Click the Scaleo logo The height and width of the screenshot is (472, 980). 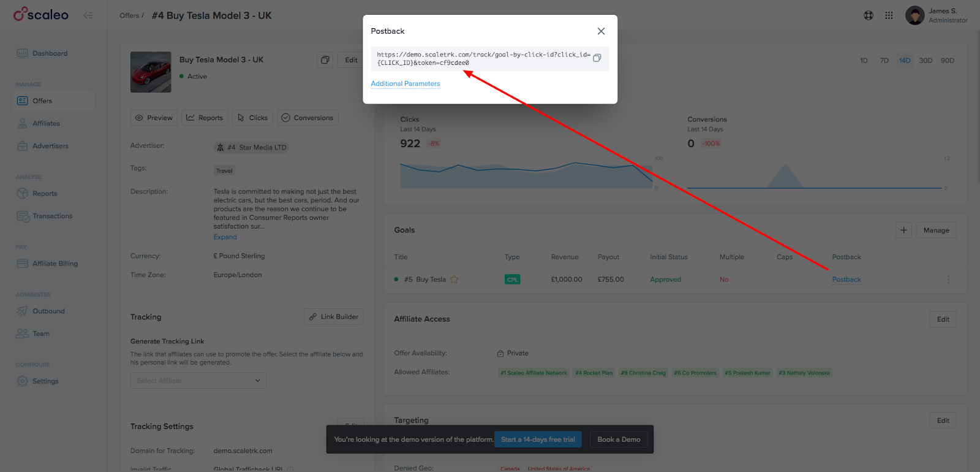coord(41,14)
